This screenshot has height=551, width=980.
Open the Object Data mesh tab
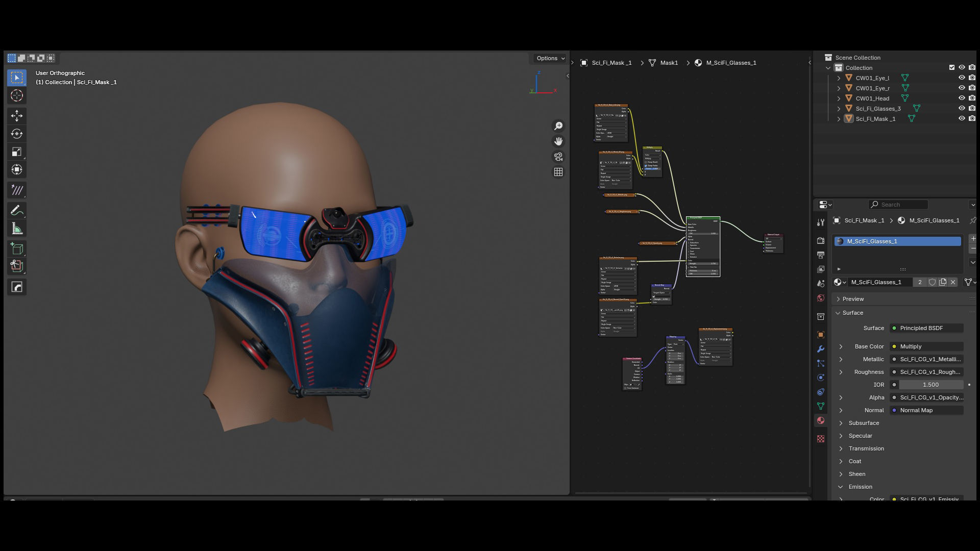pos(821,406)
